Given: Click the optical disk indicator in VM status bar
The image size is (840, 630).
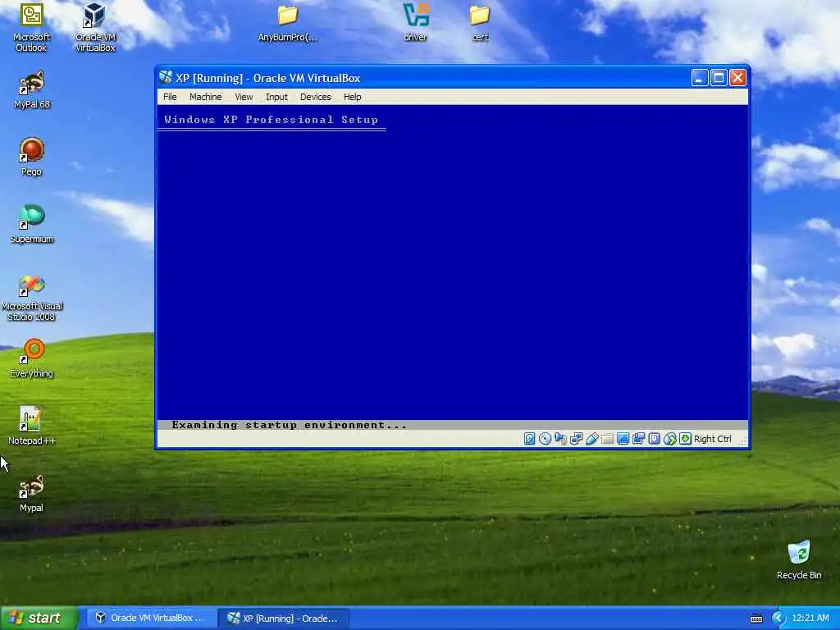Looking at the screenshot, I should [x=545, y=439].
